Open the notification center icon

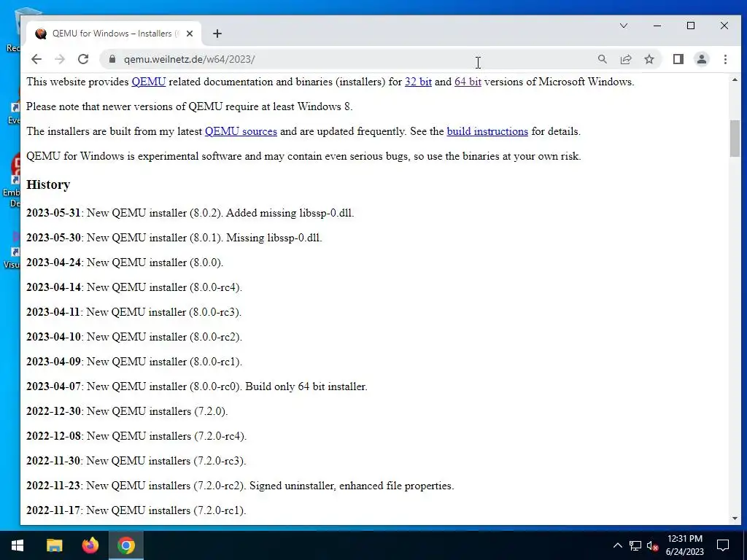pos(723,545)
